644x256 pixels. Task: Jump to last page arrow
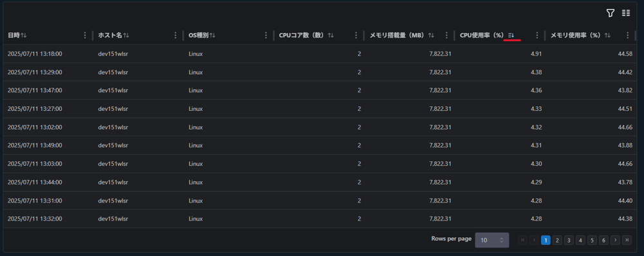[x=627, y=240]
